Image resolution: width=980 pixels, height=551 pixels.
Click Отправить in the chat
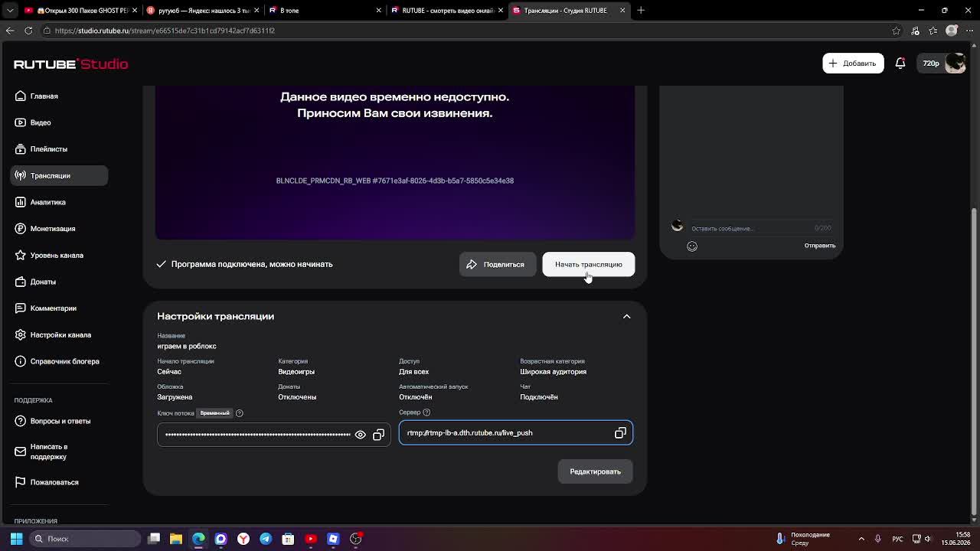point(819,246)
